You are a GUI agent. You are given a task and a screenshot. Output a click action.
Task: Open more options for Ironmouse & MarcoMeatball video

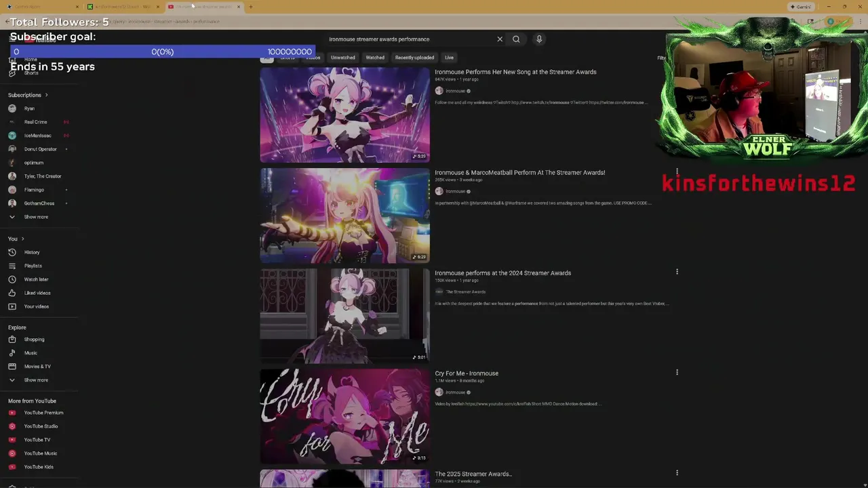(x=677, y=171)
